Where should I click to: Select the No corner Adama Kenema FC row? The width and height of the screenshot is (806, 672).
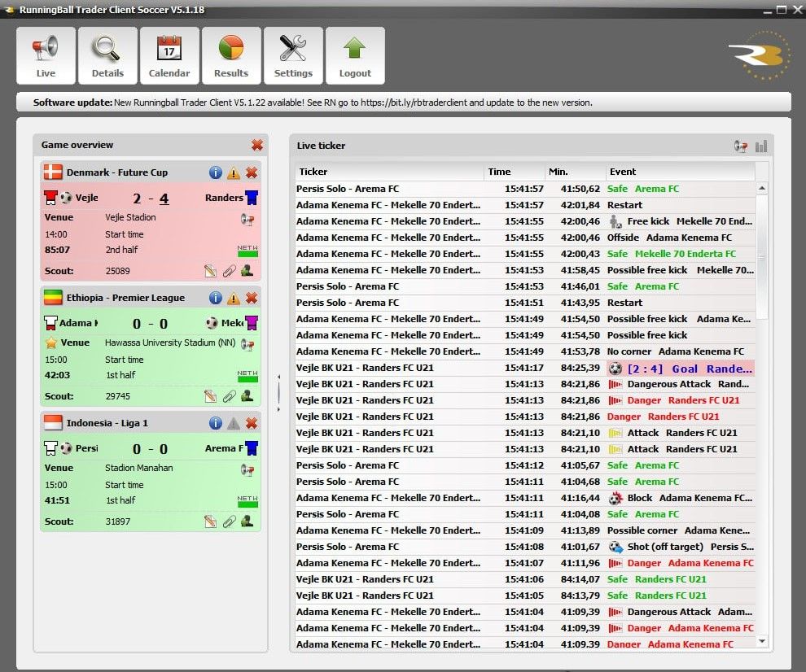[x=525, y=351]
